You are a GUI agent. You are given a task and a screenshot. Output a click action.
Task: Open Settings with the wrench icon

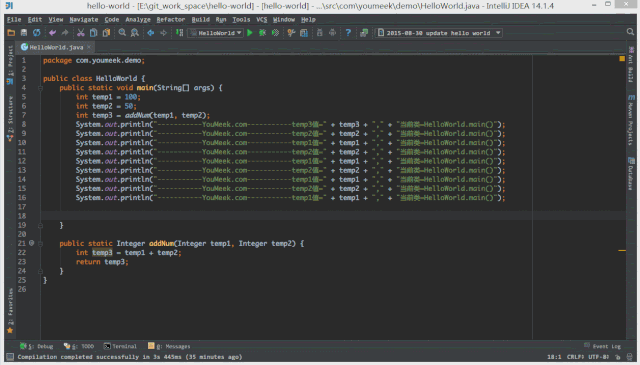tap(291, 33)
